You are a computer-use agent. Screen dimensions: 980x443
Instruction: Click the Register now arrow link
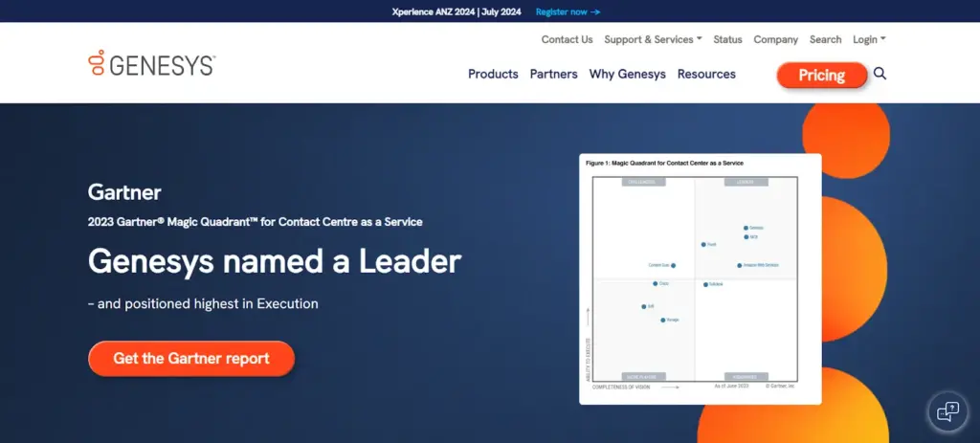568,11
